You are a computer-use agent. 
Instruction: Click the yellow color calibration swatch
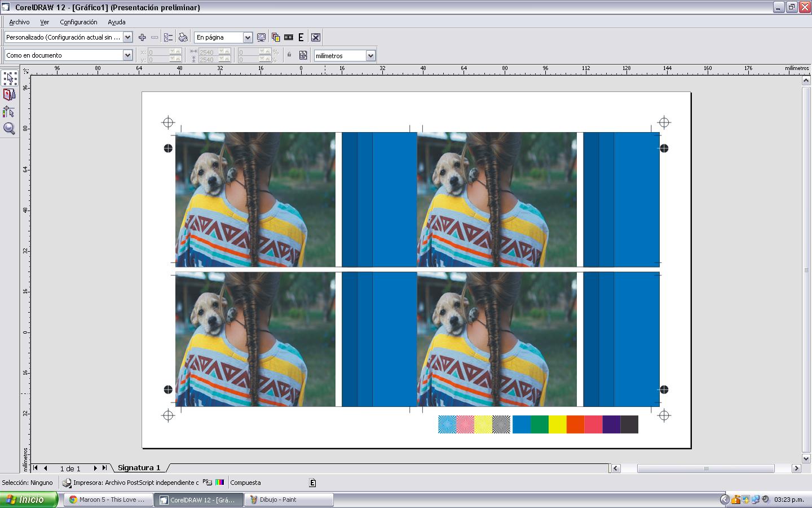pos(558,424)
